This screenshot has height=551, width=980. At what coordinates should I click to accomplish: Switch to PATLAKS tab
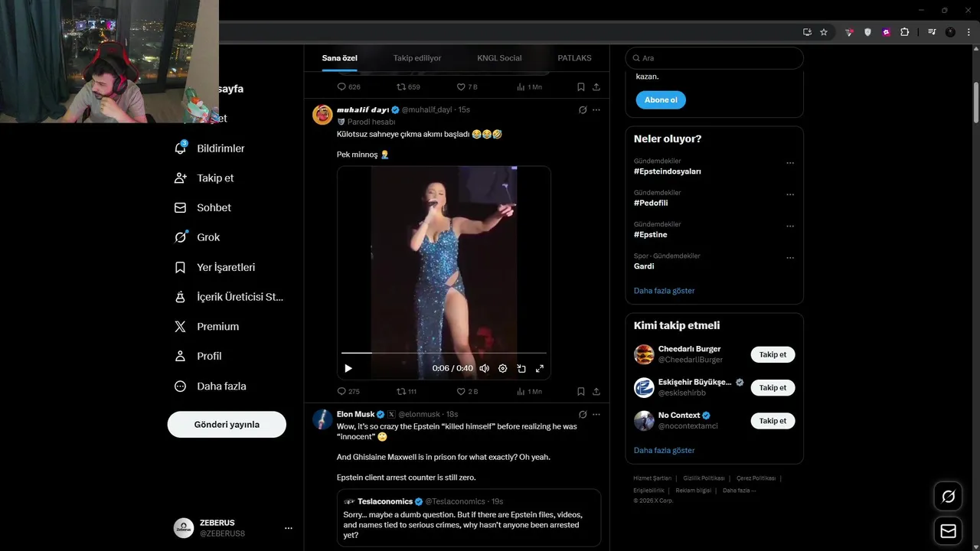574,58
